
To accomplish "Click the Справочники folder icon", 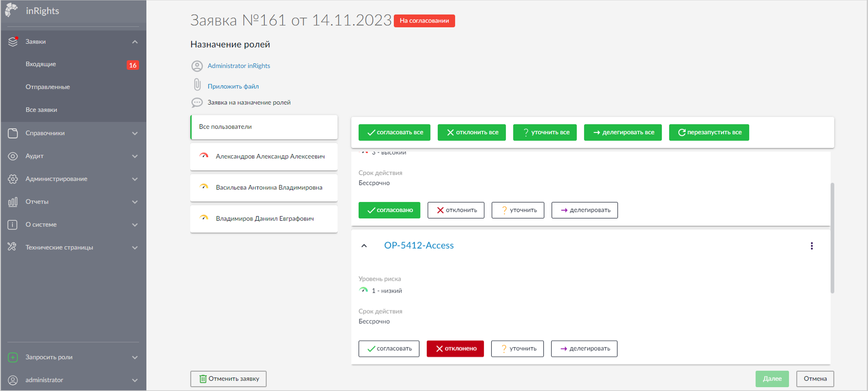I will click(13, 133).
